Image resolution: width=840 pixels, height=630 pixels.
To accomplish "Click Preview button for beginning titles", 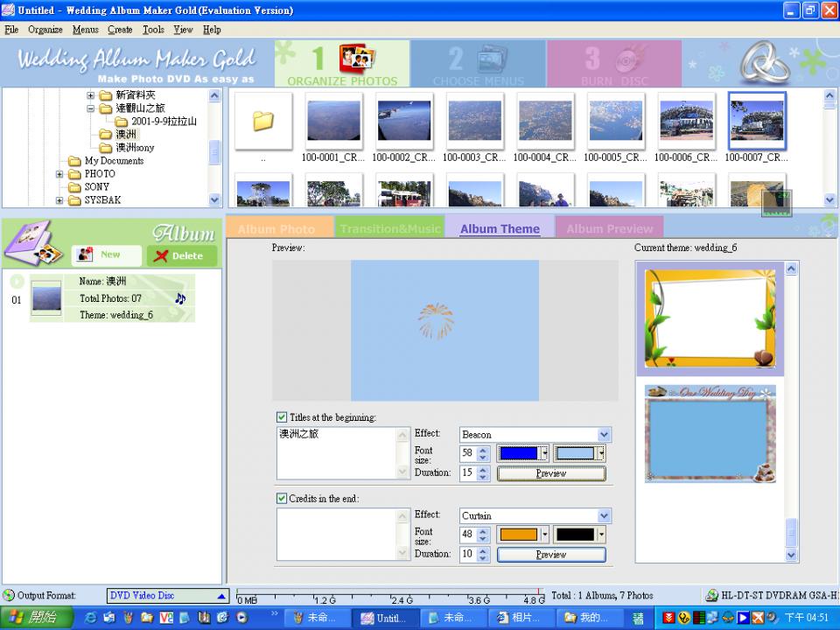I will tap(551, 473).
